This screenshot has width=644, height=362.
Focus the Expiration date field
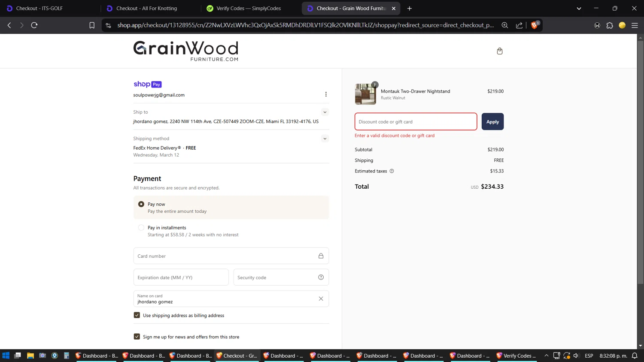(181, 277)
